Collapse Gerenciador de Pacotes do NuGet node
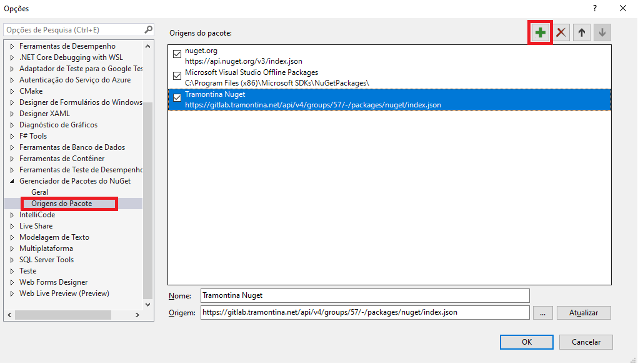Viewport: 638px width, 364px height. (11, 181)
